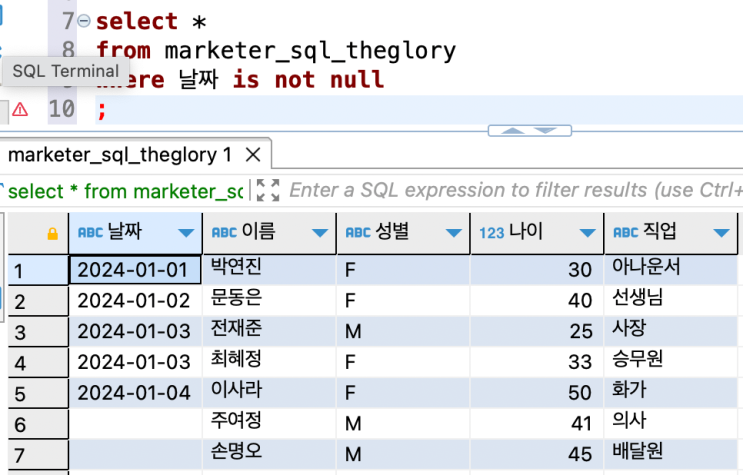Click the select keyword on line 7
743x475 pixels.
point(137,21)
